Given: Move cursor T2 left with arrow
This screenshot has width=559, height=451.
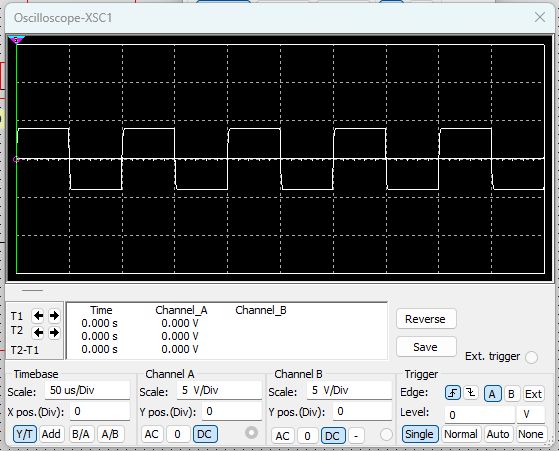Looking at the screenshot, I should click(38, 333).
